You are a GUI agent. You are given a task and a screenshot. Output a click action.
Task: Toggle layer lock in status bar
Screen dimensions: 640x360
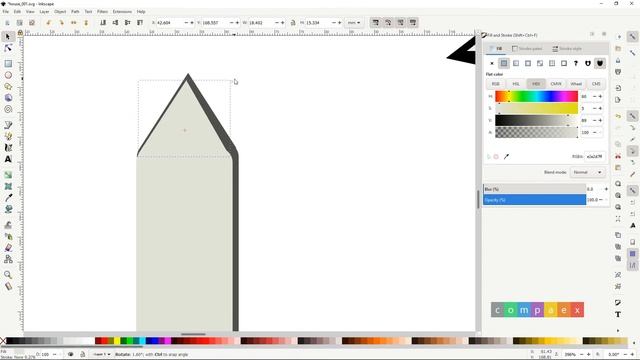[82, 354]
